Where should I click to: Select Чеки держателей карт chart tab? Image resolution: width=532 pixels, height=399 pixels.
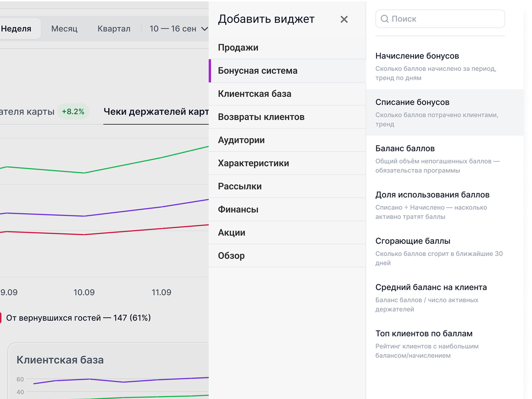(156, 112)
